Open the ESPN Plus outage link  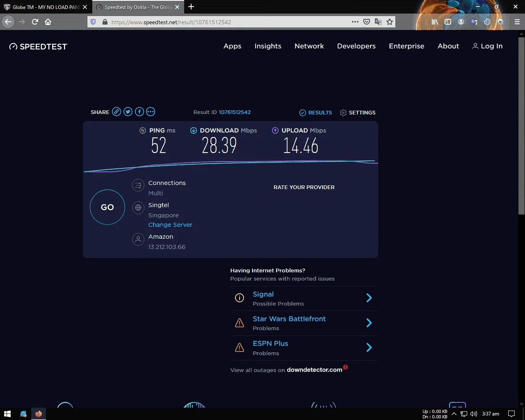coord(270,343)
